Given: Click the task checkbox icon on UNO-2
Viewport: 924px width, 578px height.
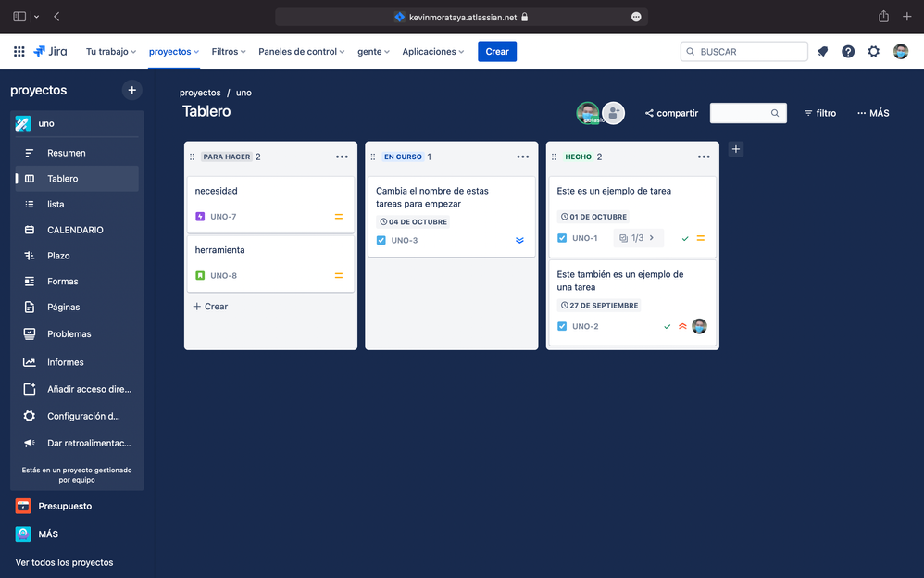Looking at the screenshot, I should pos(562,326).
